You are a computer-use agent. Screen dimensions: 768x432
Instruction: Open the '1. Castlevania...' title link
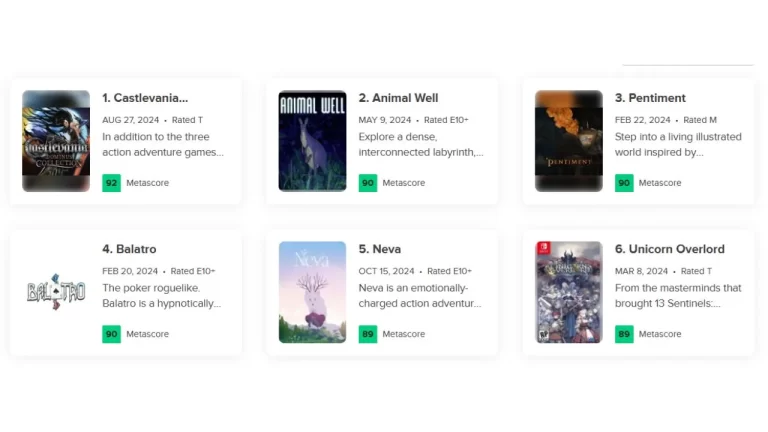(x=145, y=98)
